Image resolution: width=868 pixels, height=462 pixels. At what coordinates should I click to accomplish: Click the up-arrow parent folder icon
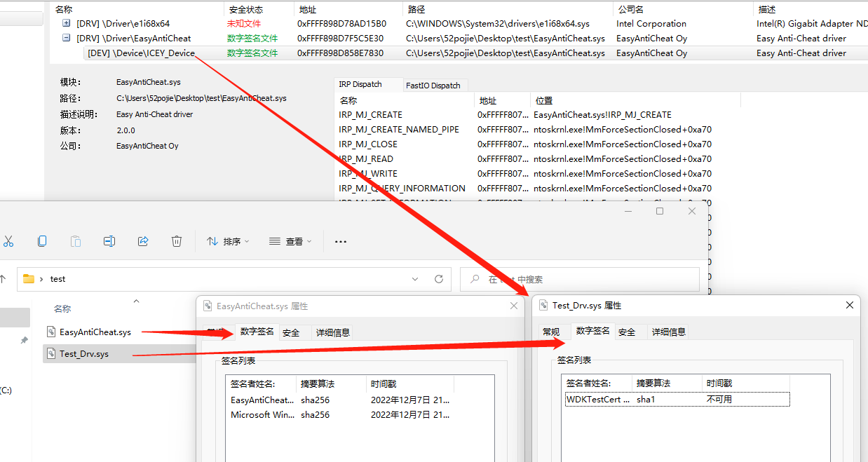pos(3,278)
